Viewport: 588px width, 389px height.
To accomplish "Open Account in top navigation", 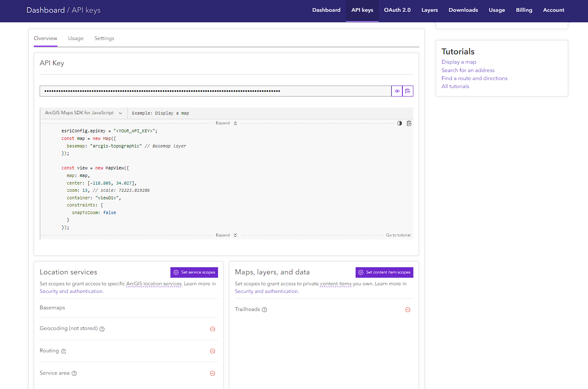I will click(x=554, y=10).
